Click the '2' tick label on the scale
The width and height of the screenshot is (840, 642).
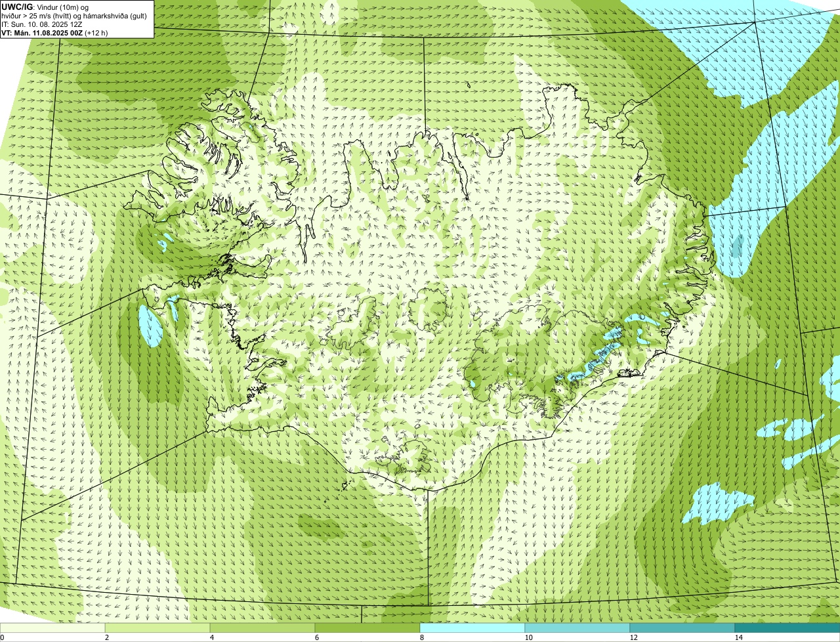point(106,637)
